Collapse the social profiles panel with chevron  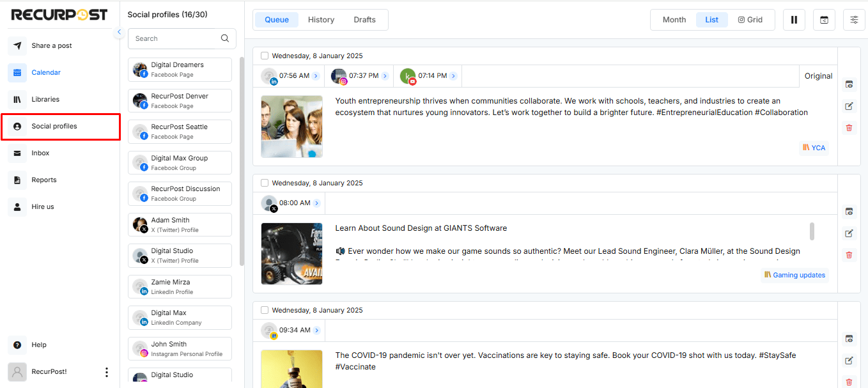pos(119,31)
